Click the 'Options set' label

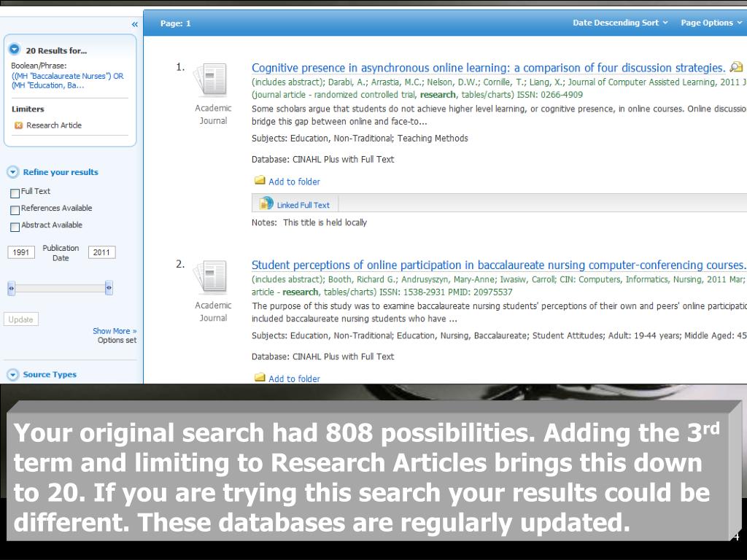click(117, 341)
